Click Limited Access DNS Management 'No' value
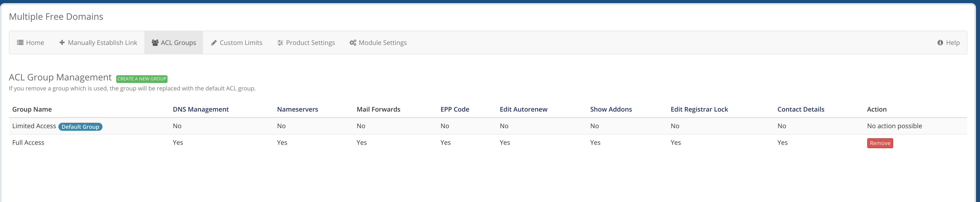 click(x=177, y=126)
